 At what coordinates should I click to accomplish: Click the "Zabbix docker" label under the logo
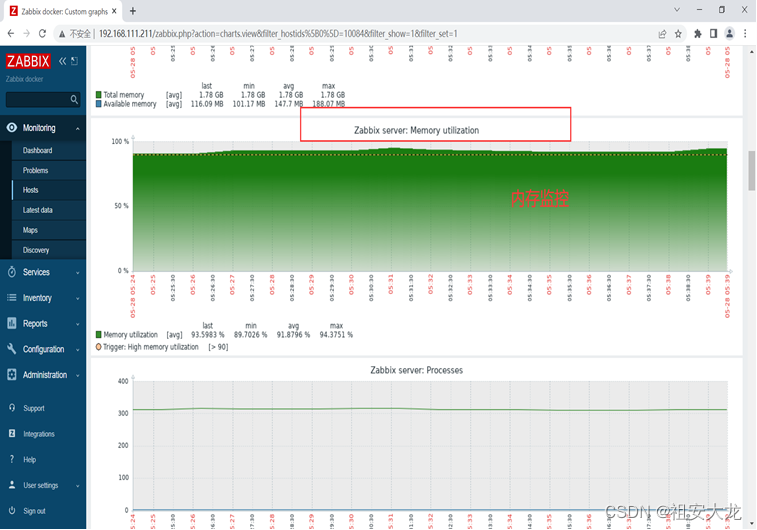[x=24, y=79]
